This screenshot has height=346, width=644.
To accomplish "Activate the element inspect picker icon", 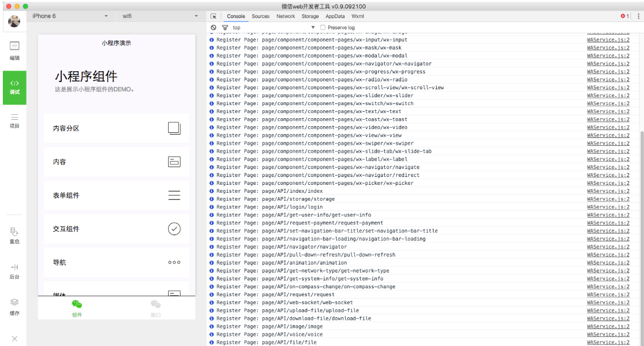I will tap(213, 16).
